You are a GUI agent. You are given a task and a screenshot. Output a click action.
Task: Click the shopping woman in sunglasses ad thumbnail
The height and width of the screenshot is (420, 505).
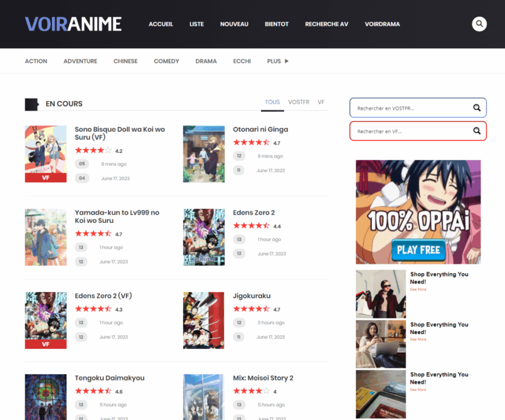(x=380, y=294)
